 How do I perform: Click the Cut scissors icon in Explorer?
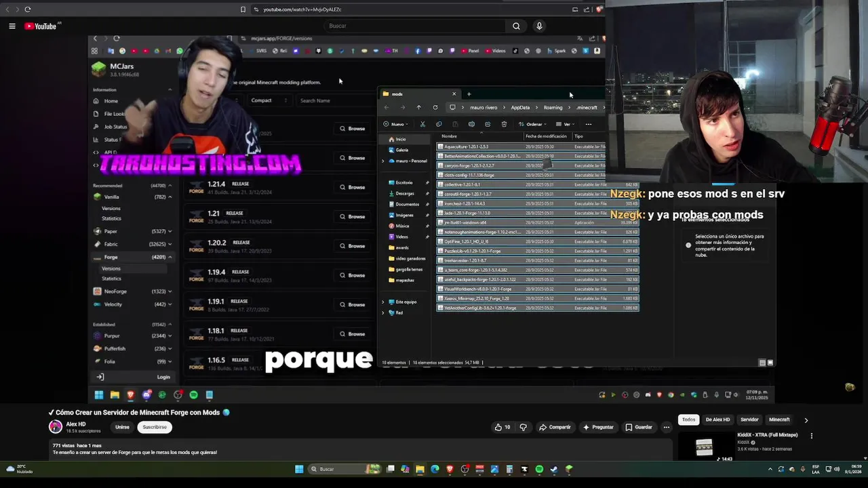(422, 124)
